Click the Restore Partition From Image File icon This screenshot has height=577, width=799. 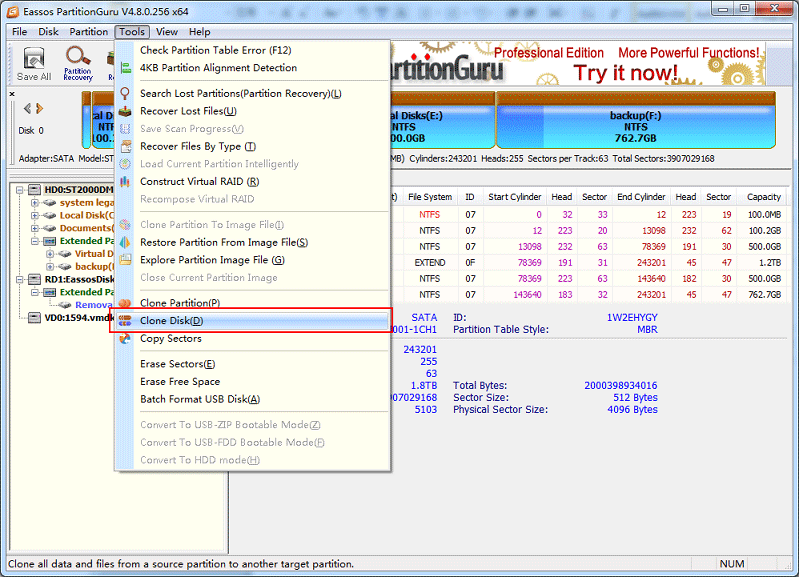pyautogui.click(x=125, y=242)
